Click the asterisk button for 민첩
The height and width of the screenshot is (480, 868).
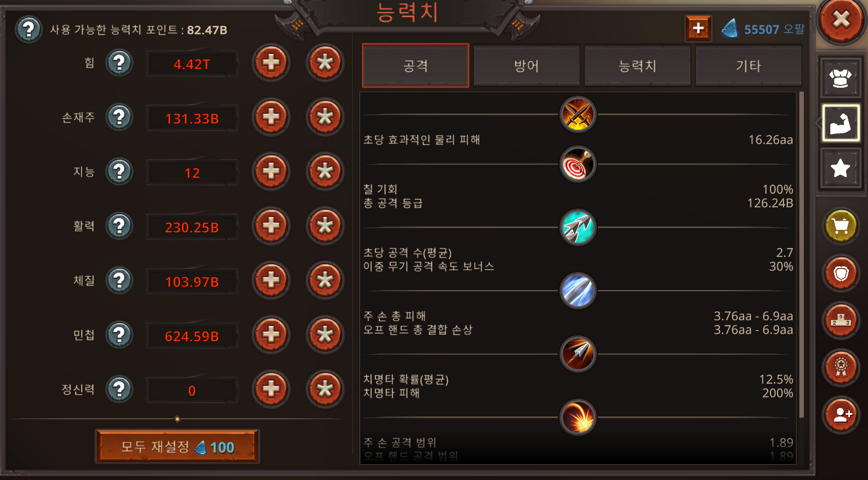coord(325,335)
